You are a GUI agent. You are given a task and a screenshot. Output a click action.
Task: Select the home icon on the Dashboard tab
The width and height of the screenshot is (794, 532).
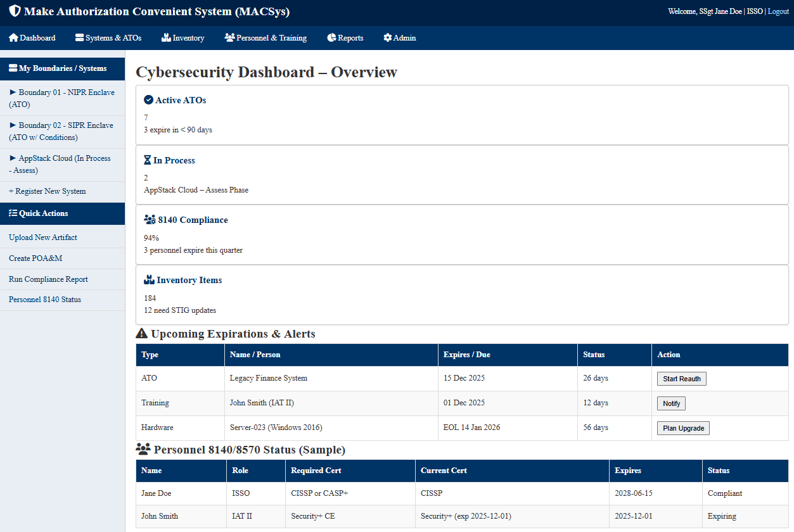[12, 38]
